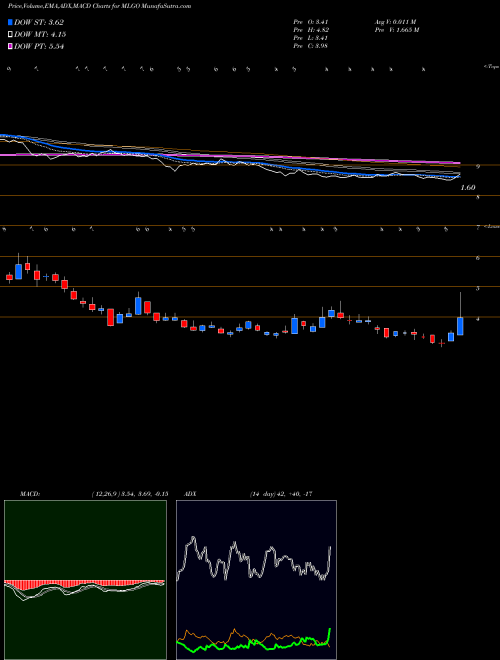Click the 'Pre O: 3.41' value
The width and height of the screenshot is (500, 660).
coord(311,22)
